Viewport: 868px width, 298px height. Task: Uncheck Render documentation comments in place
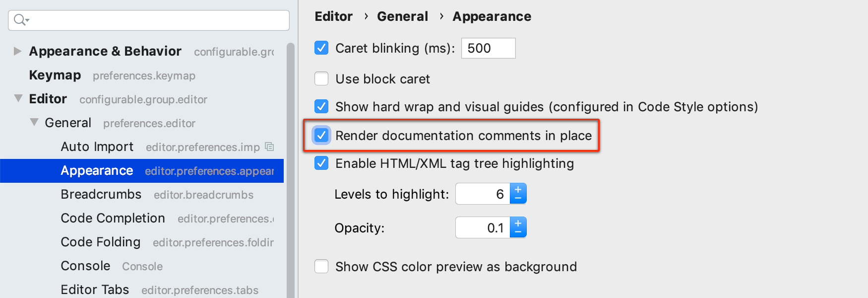[x=321, y=135]
